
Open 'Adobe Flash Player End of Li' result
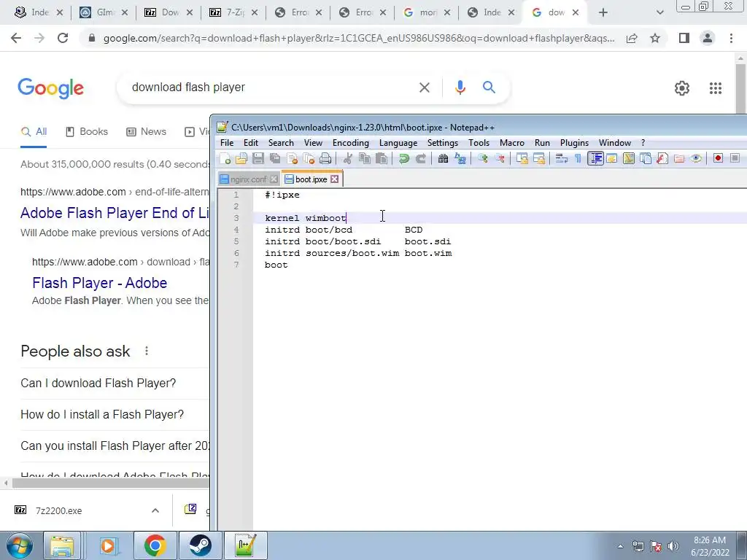pyautogui.click(x=115, y=213)
